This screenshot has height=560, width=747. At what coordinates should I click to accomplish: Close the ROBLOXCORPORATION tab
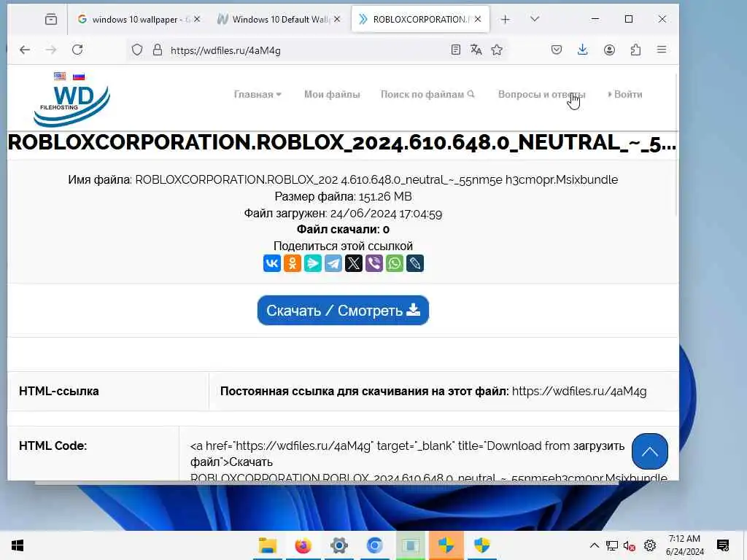click(x=478, y=19)
